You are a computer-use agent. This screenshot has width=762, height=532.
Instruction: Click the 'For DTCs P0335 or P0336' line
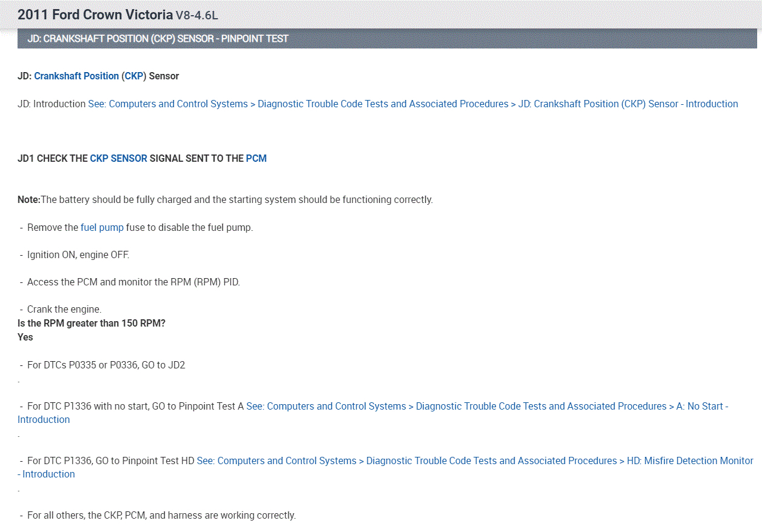pyautogui.click(x=105, y=365)
